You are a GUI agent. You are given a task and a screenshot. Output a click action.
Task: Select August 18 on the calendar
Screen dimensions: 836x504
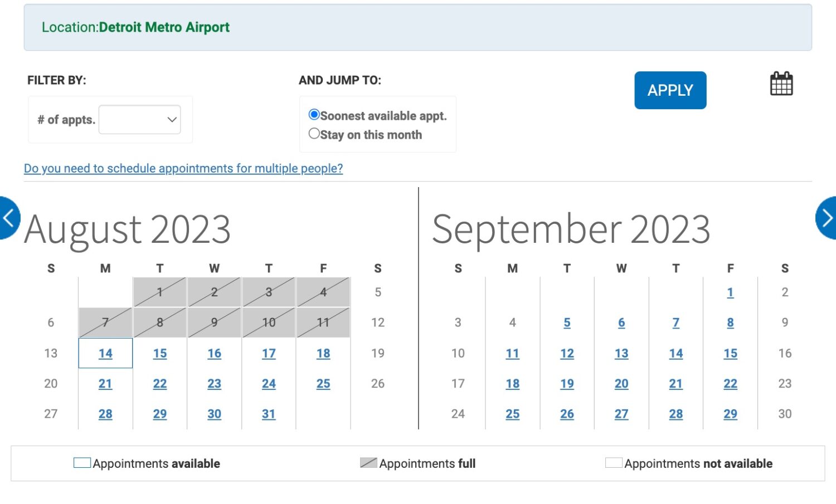(323, 354)
